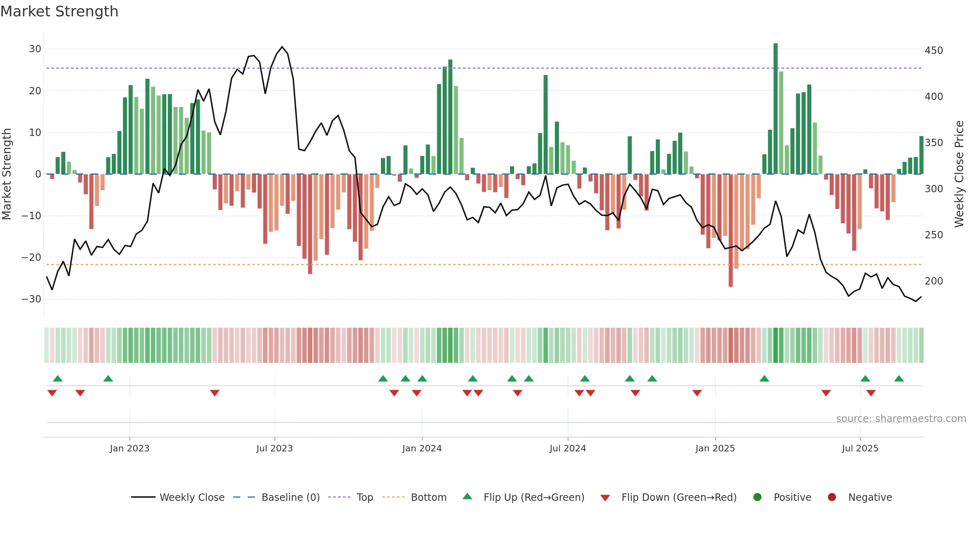Click the tallest green bar exceeding 30
The image size is (980, 551).
(x=775, y=109)
